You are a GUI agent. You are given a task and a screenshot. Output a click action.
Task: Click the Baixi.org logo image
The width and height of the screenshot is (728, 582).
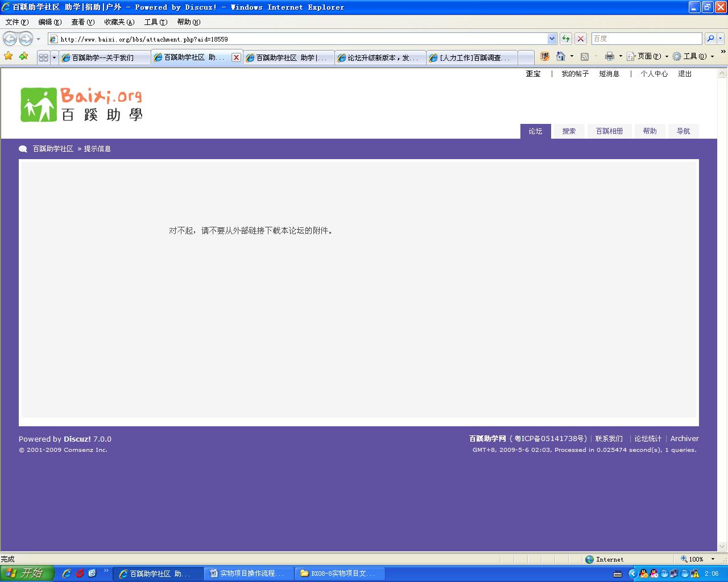click(81, 105)
